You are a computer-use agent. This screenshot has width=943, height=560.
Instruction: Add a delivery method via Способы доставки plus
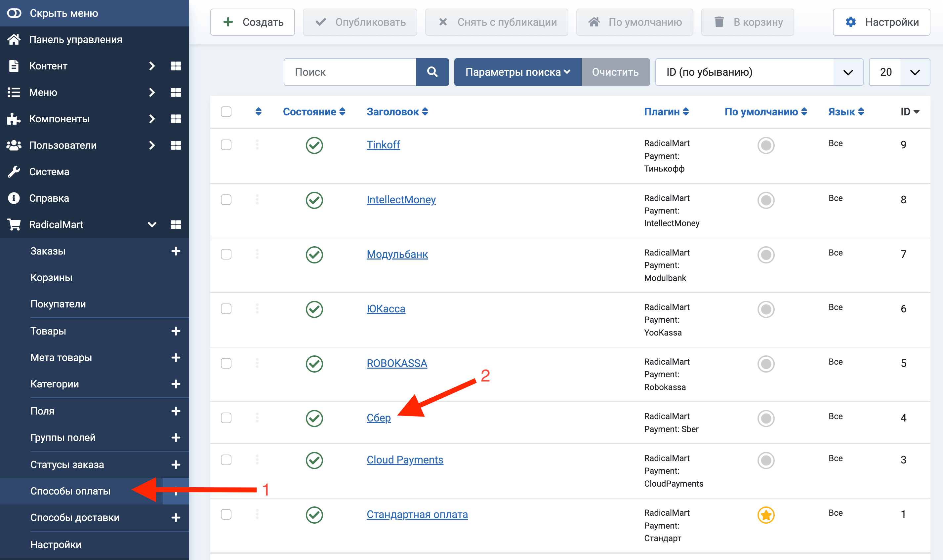click(x=176, y=517)
